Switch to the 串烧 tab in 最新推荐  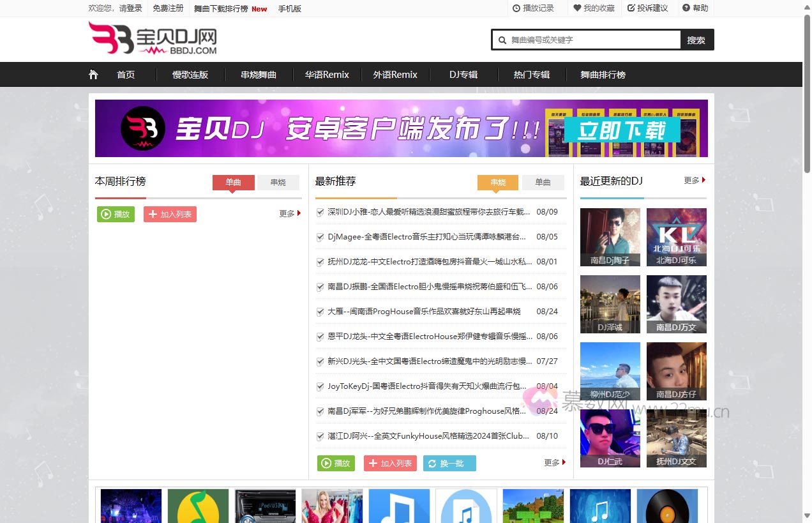coord(497,183)
